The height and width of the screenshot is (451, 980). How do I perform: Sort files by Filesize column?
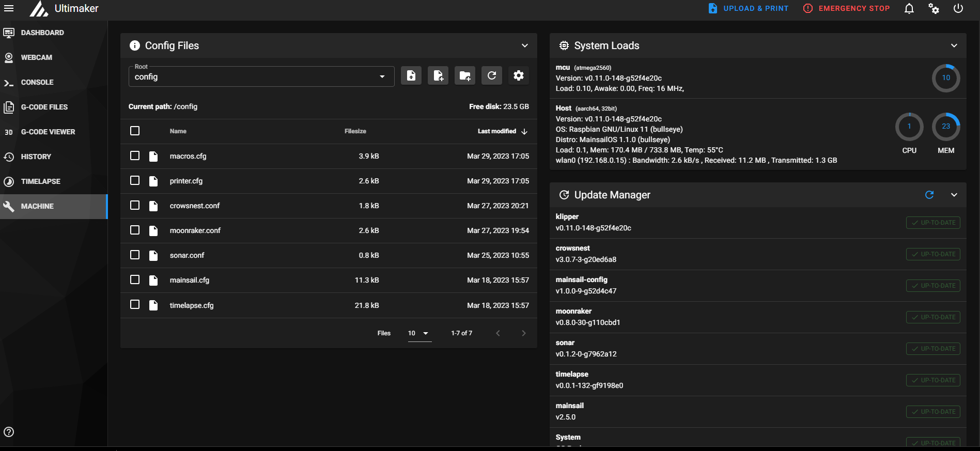pos(355,131)
